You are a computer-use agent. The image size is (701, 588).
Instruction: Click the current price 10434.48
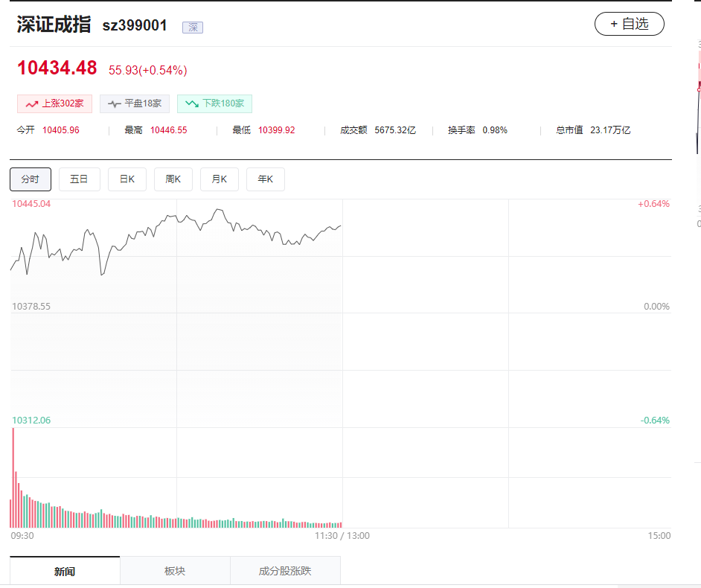[x=57, y=68]
